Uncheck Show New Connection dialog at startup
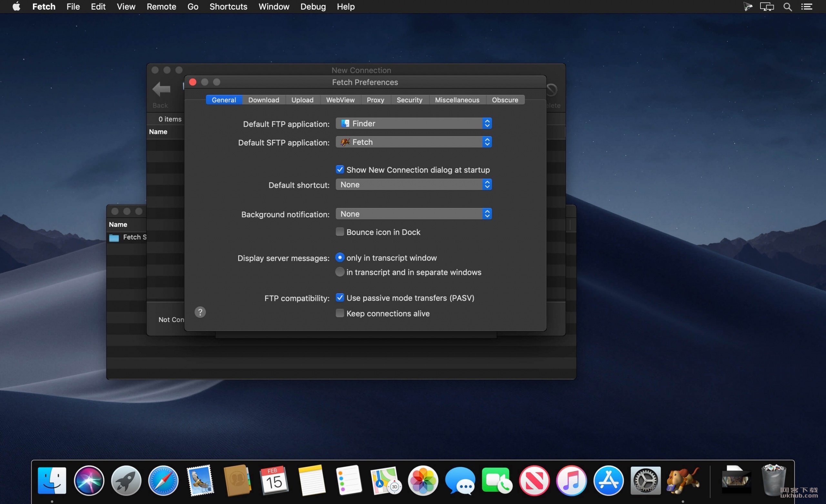This screenshot has height=504, width=826. point(340,170)
